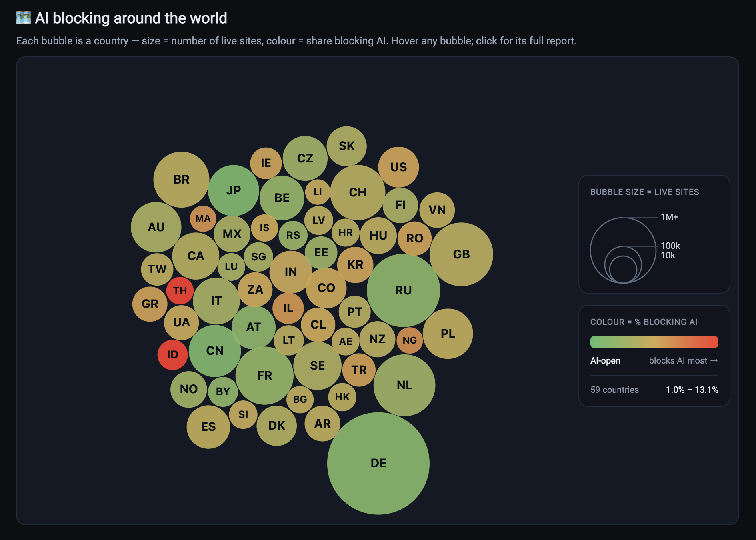Screen dimensions: 756x540
Task: Select the HU bubble
Action: pyautogui.click(x=378, y=236)
